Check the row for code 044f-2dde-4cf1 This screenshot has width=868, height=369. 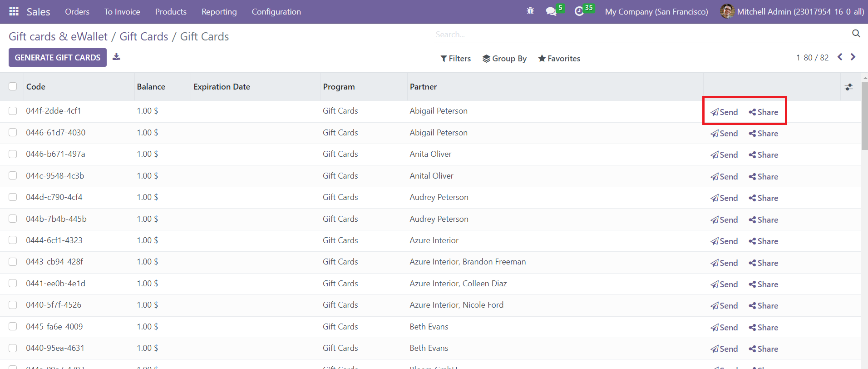(13, 111)
